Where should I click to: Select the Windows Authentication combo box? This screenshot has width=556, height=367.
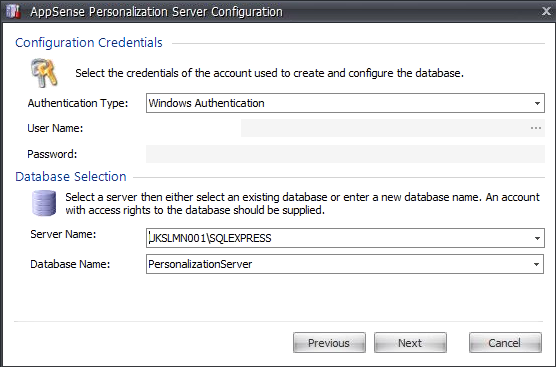point(345,103)
